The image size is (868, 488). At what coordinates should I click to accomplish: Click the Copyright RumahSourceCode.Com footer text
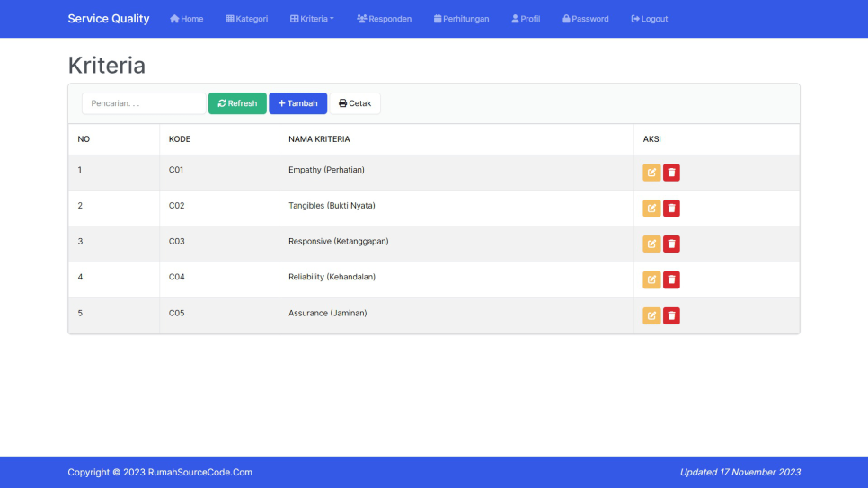point(160,473)
